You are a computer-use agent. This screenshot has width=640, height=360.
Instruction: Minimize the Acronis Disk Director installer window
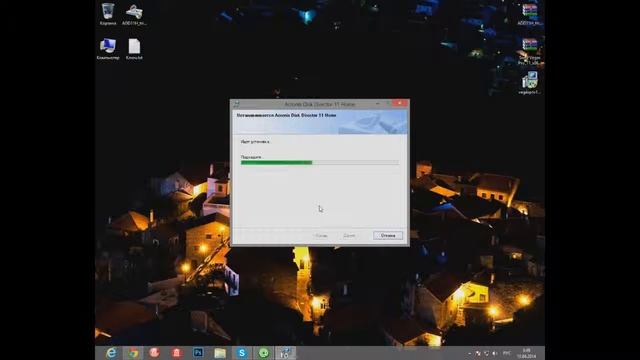click(x=378, y=104)
